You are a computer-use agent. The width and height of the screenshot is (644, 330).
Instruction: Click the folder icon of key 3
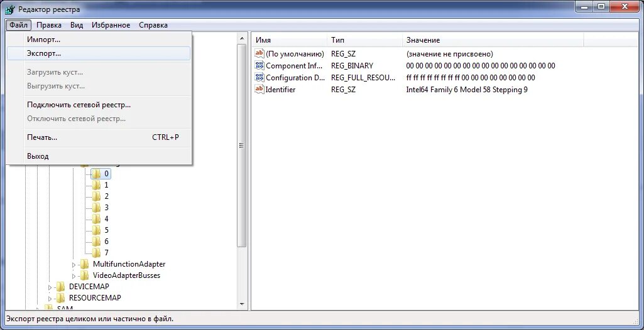click(96, 208)
